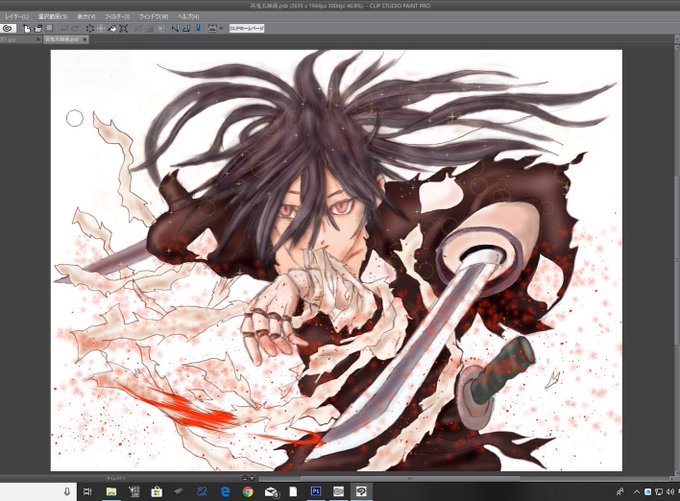Toggle Snap to Special Ruler
Screen dimensions: 680x501
[x=186, y=29]
